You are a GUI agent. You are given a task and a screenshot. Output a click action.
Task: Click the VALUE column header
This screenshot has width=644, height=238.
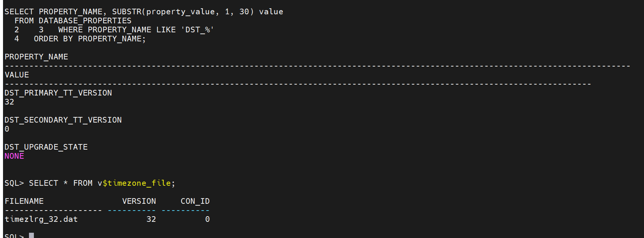coord(17,75)
